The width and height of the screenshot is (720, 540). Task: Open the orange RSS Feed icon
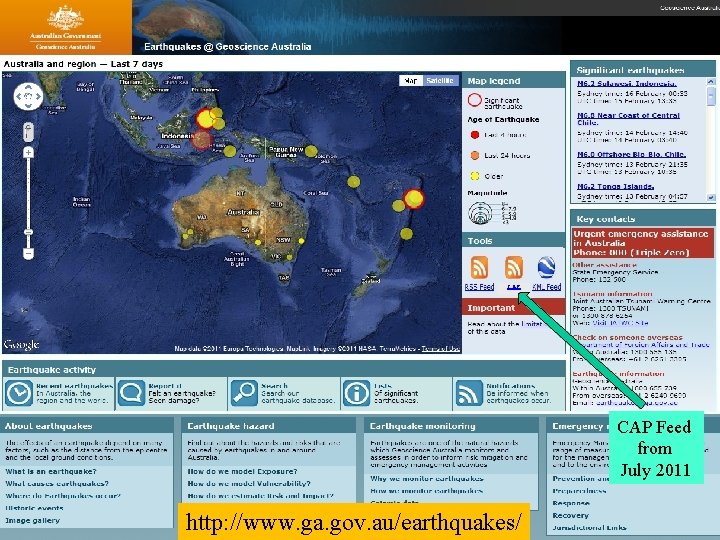(479, 267)
